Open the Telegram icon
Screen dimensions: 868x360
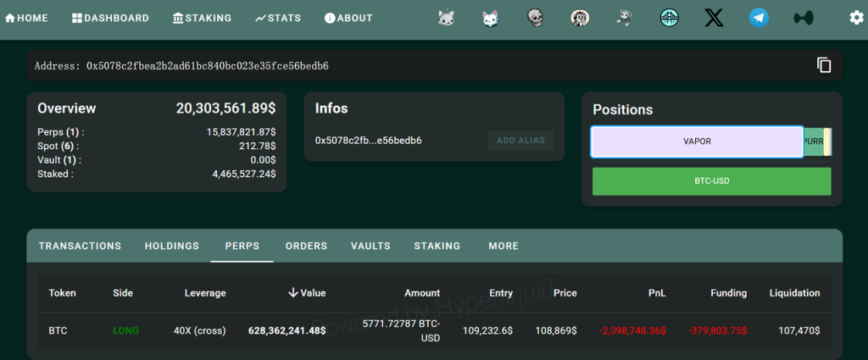point(759,19)
